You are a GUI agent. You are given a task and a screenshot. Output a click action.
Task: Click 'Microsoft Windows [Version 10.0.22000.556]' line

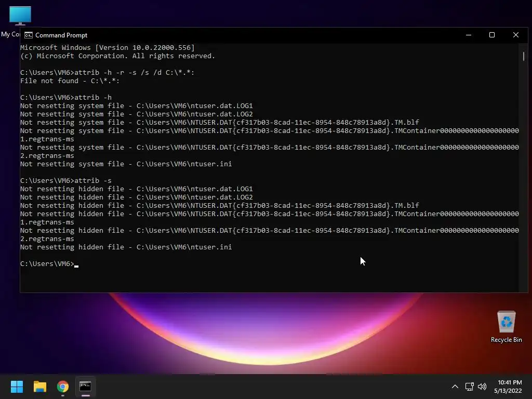pyautogui.click(x=107, y=47)
